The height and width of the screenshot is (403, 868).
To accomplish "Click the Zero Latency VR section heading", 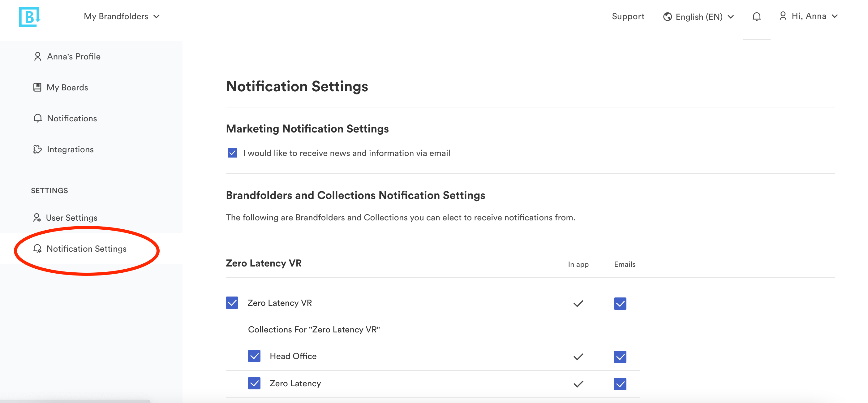I will tap(264, 263).
